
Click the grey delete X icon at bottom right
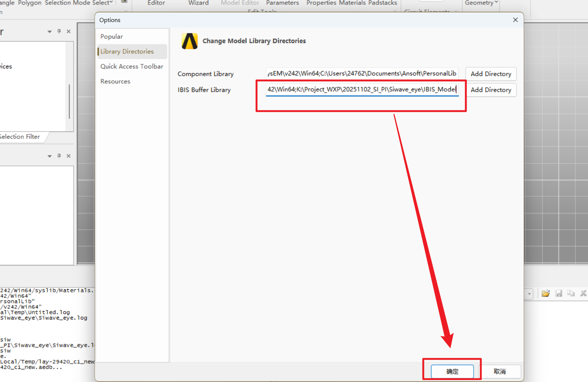[583, 293]
